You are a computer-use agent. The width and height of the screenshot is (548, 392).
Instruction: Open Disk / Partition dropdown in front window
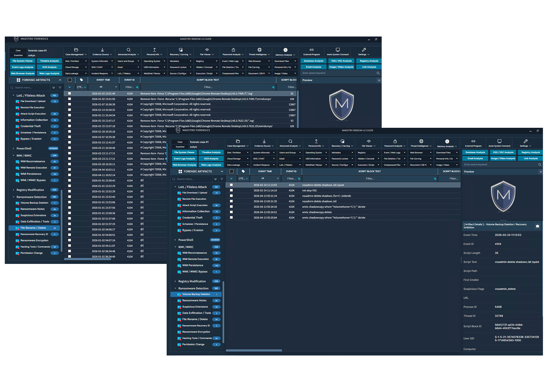click(x=237, y=152)
